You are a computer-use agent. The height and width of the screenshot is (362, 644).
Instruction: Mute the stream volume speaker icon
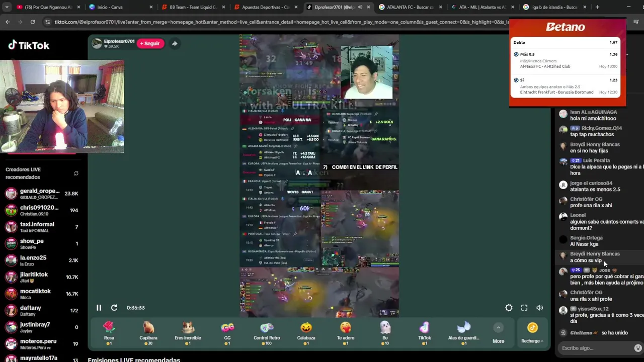539,308
